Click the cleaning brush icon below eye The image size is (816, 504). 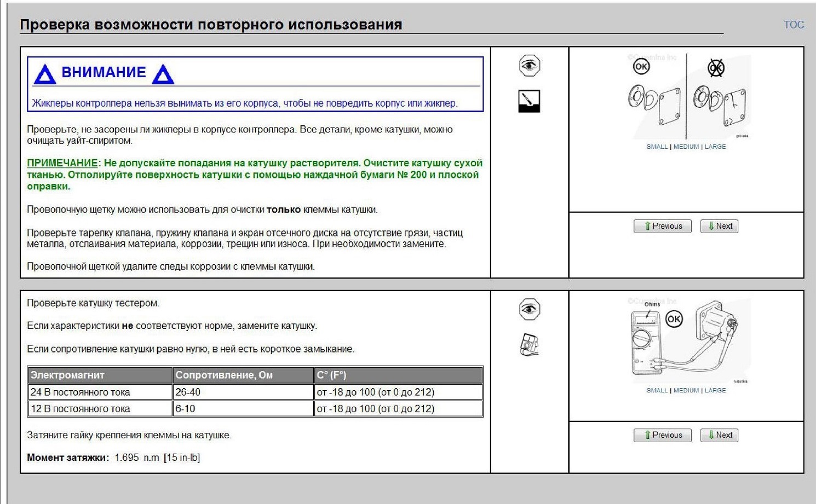529,101
